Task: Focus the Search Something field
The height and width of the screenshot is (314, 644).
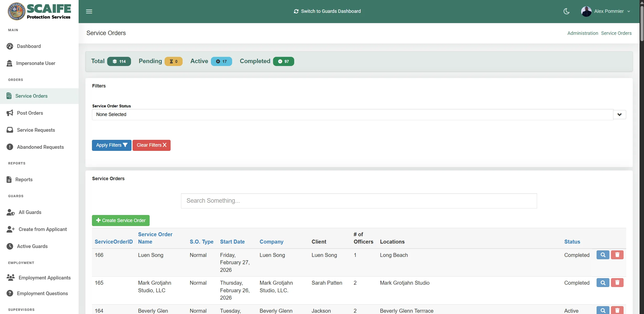Action: pos(359,201)
